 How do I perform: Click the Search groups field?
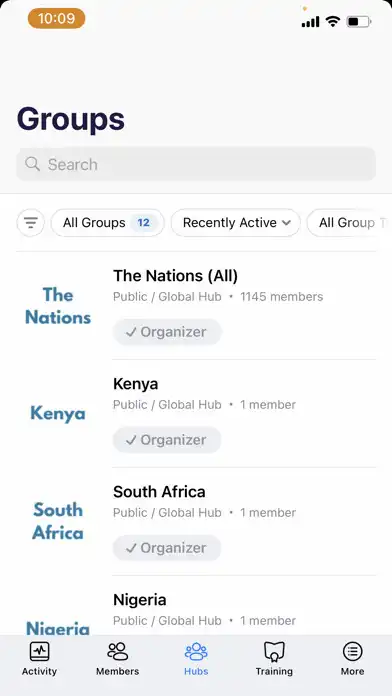tap(196, 164)
